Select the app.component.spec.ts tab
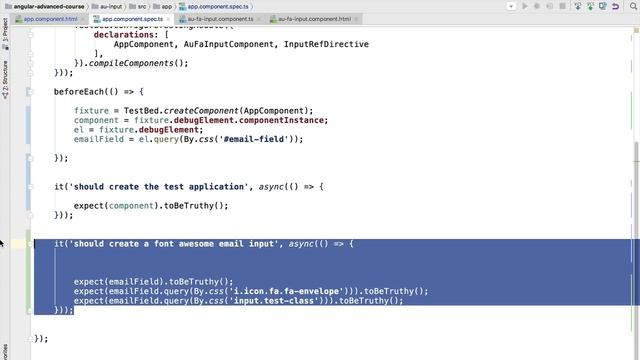Viewport: 640px width, 360px height. click(x=132, y=19)
